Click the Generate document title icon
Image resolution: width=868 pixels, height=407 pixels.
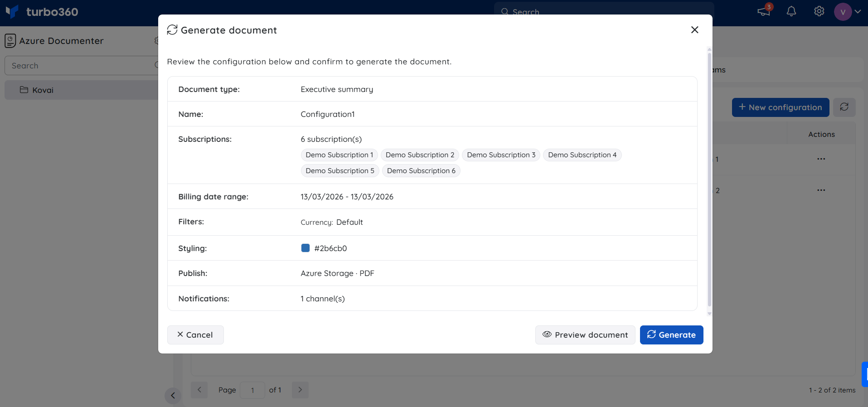point(172,30)
